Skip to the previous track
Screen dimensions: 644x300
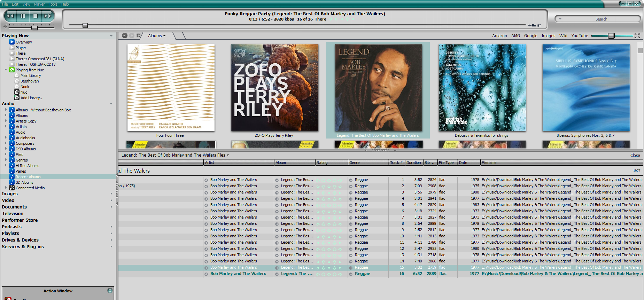pyautogui.click(x=10, y=16)
